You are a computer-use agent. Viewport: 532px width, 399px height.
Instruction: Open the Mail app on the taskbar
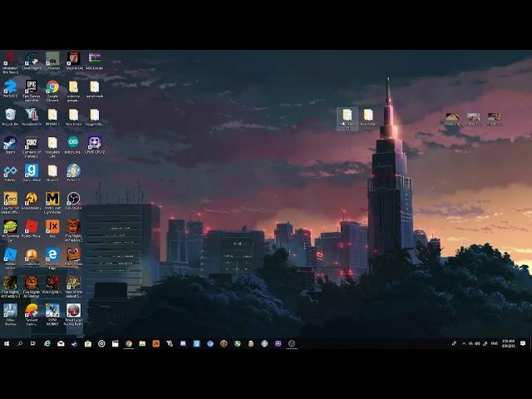61,343
